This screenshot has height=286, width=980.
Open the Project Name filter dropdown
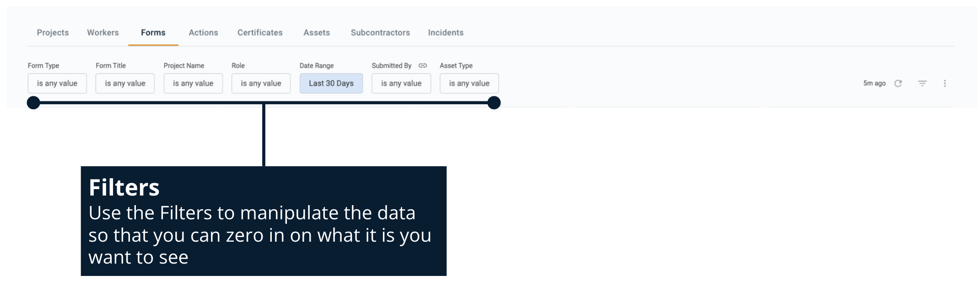click(193, 84)
